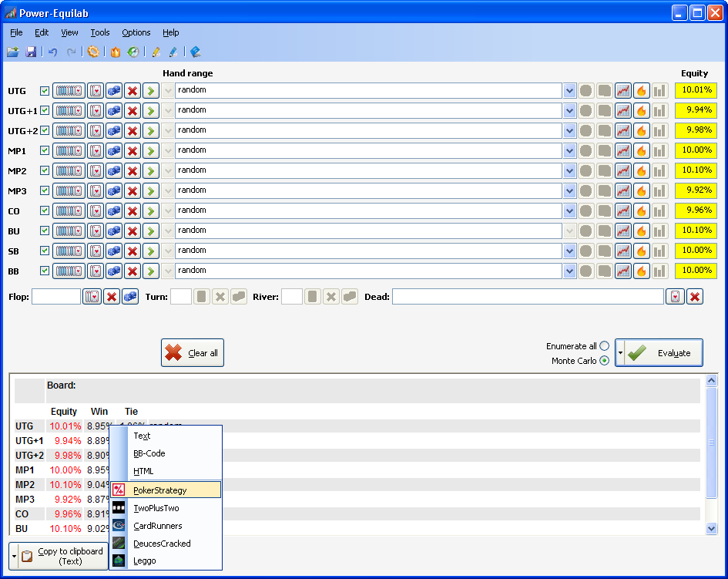Choose TwoPlusTwo from the copy format menu

tap(166, 508)
